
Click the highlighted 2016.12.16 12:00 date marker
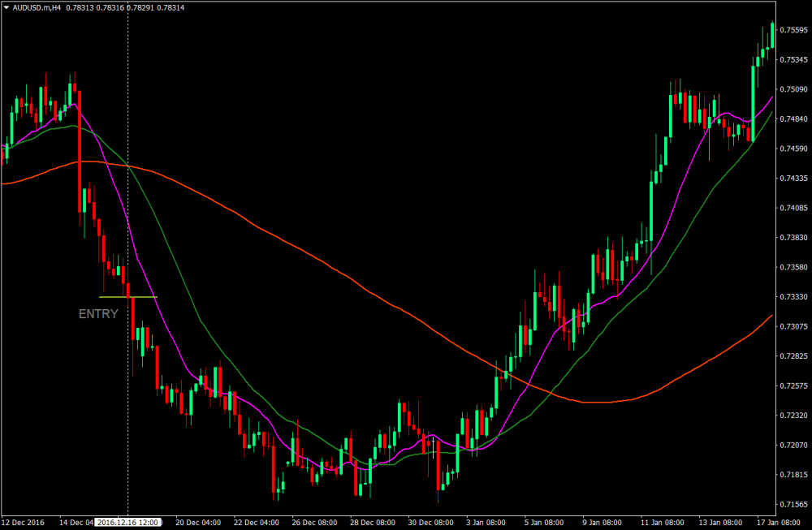[x=128, y=522]
